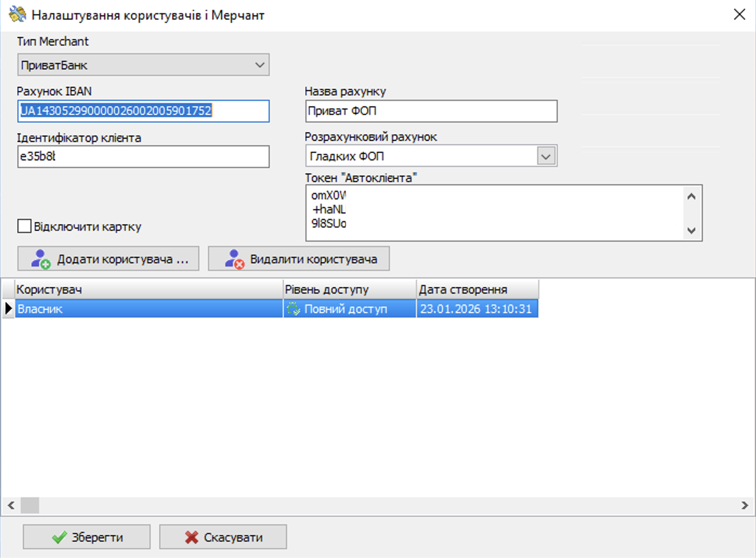756x558 pixels.
Task: Click the row indicator arrow beside Власник
Action: pyautogui.click(x=8, y=309)
